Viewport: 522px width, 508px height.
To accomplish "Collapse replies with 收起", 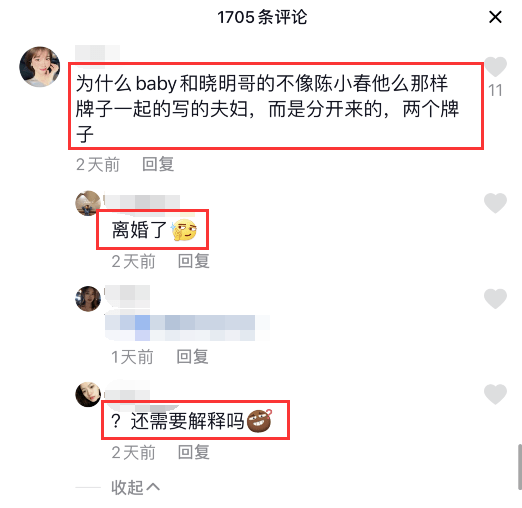I will [135, 487].
